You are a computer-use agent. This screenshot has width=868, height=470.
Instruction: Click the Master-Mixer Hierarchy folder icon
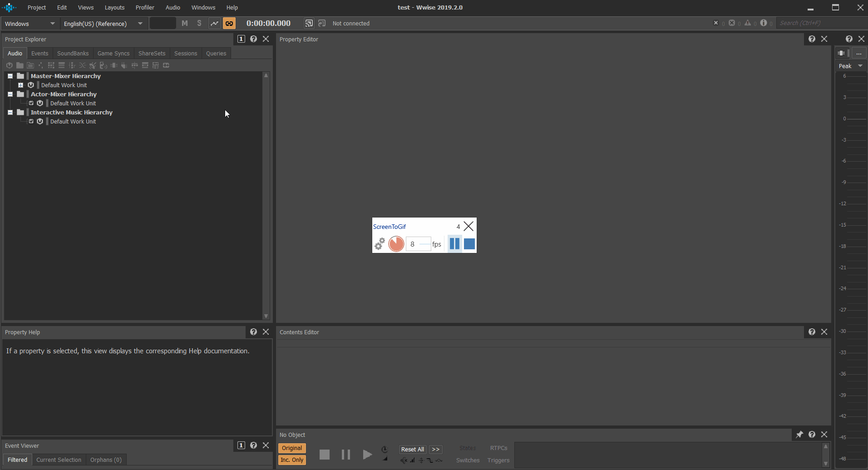tap(20, 76)
